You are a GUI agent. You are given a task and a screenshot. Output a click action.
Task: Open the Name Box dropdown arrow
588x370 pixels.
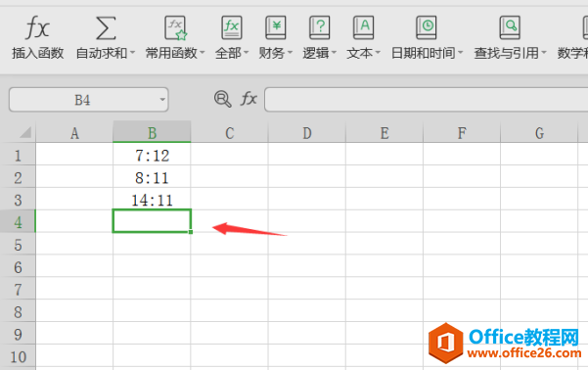tap(162, 100)
